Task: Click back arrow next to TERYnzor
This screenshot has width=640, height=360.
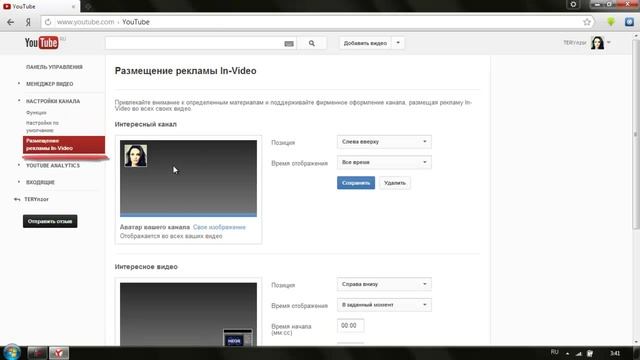Action: pos(17,199)
